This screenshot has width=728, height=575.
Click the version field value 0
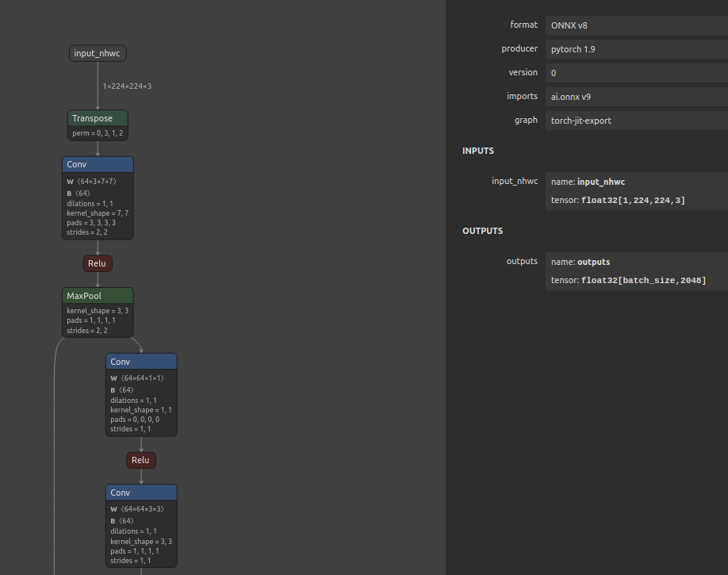(x=636, y=73)
